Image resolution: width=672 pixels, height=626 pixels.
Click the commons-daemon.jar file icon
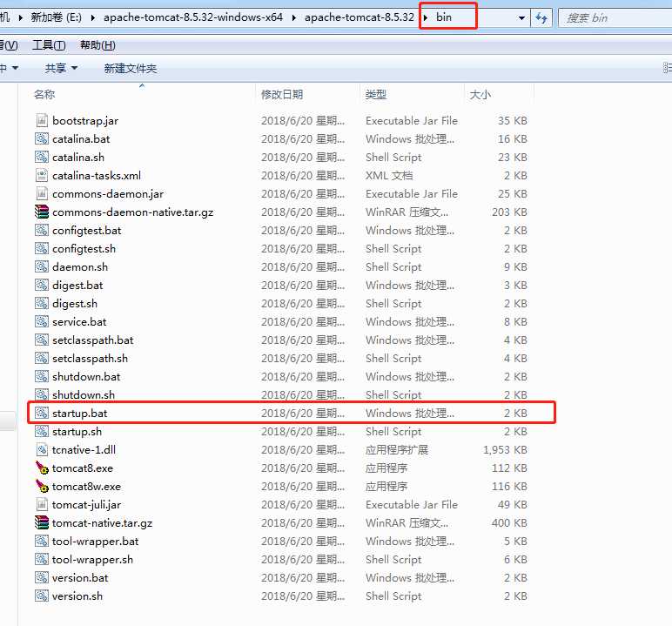click(x=42, y=194)
